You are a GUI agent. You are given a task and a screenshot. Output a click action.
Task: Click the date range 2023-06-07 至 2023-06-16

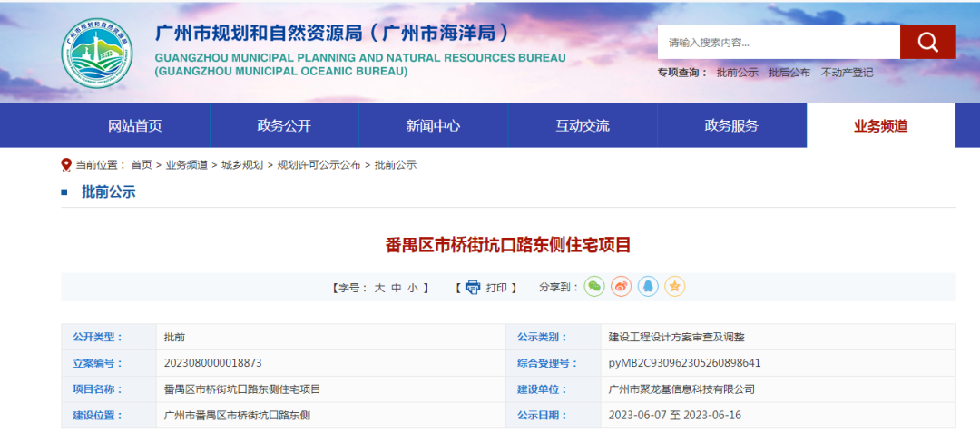(x=675, y=415)
